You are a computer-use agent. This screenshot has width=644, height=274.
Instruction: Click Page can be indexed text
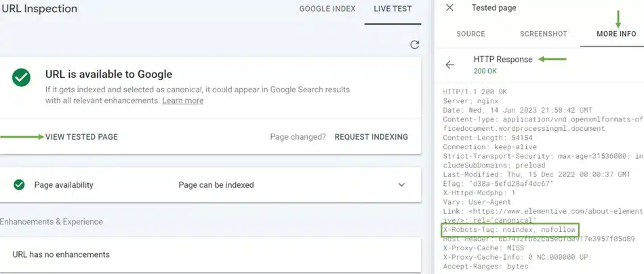pyautogui.click(x=216, y=185)
